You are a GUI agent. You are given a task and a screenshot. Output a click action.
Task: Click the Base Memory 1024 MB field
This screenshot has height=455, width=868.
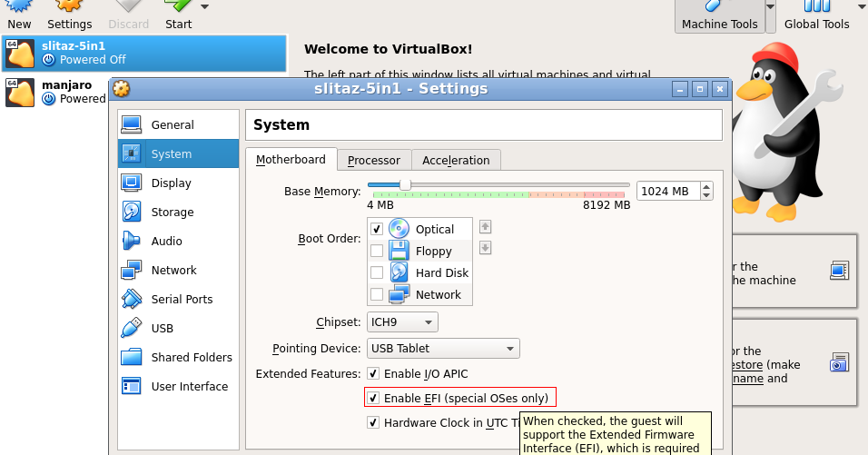pyautogui.click(x=668, y=191)
